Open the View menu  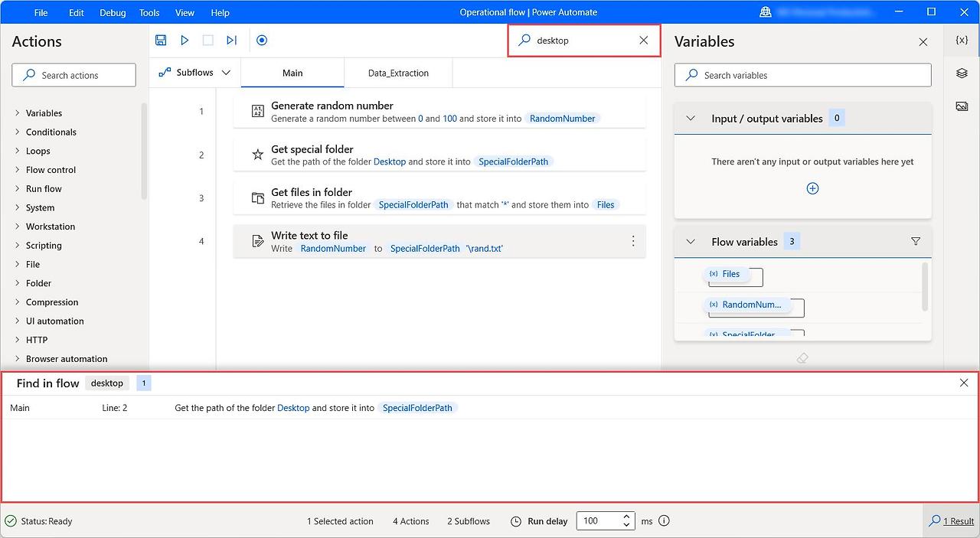185,12
